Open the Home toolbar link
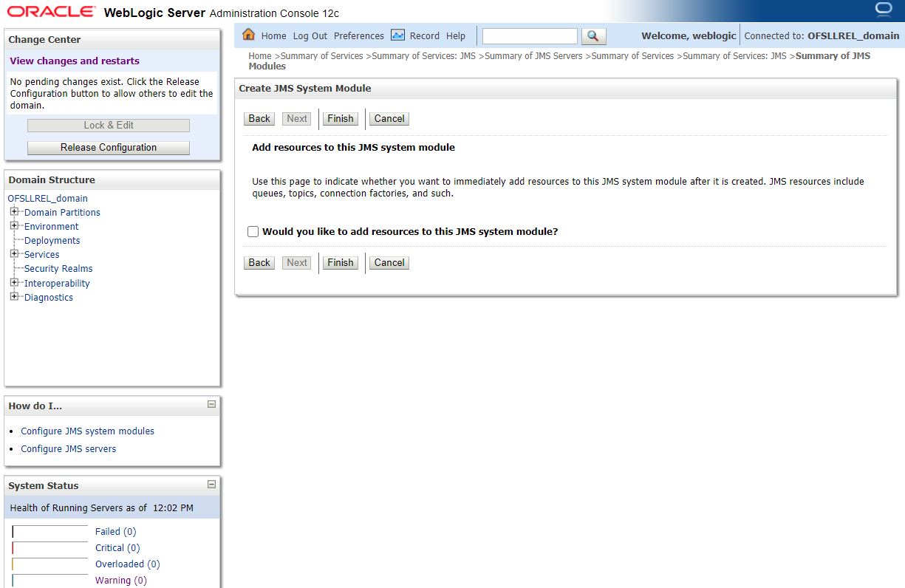The image size is (905, 588). click(273, 35)
